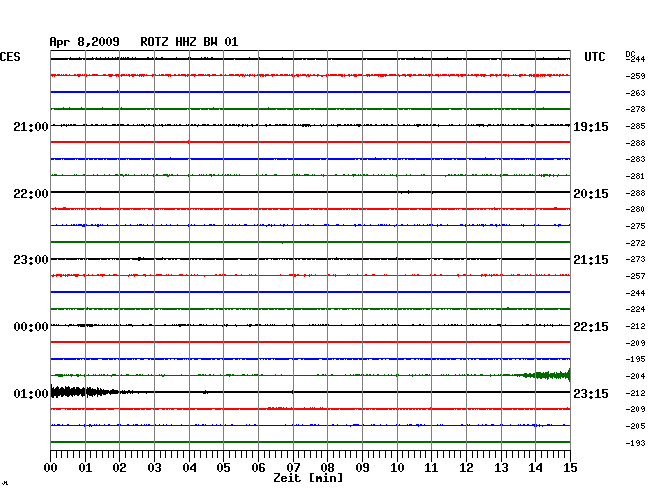Click the DC offset value '-263'
The height and width of the screenshot is (494, 650).
pos(635,93)
